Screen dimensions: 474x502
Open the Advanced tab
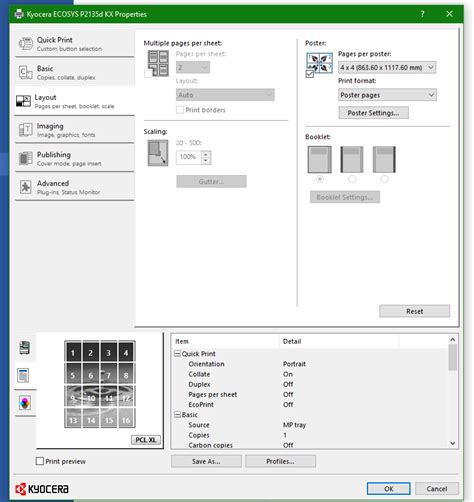(75, 187)
